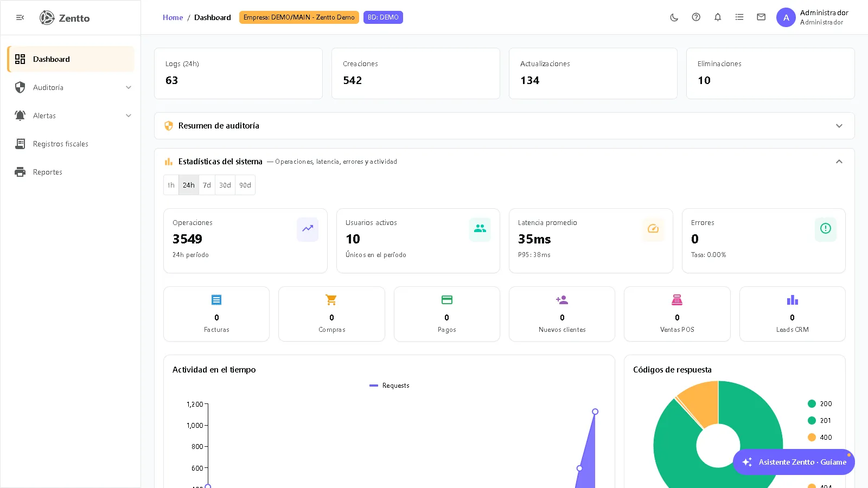Expand the Alertas submenu chevron
The height and width of the screenshot is (488, 868).
pyautogui.click(x=129, y=115)
